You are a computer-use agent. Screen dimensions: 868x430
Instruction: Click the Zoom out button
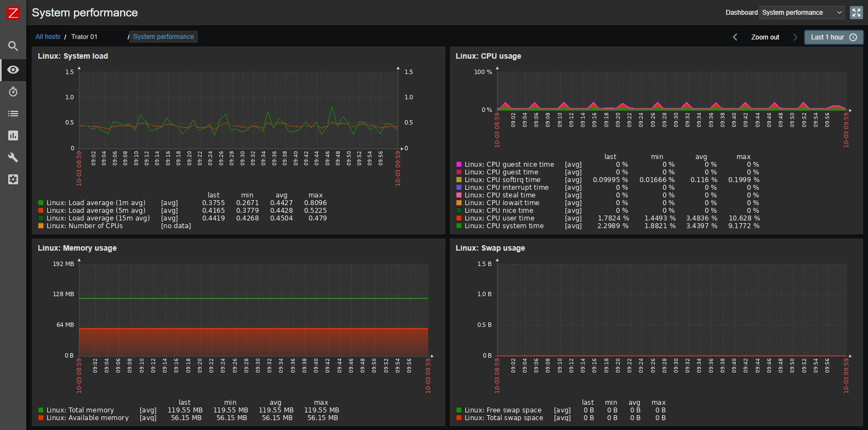(765, 37)
